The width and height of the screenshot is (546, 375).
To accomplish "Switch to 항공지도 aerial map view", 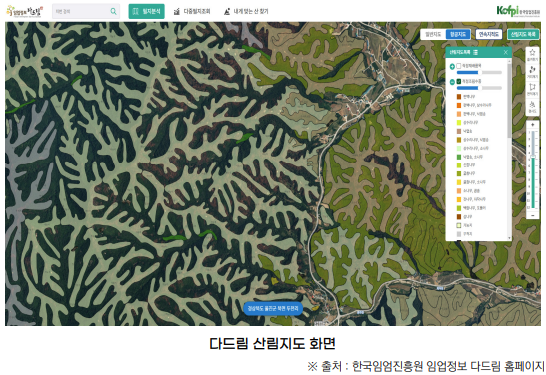I will [458, 34].
